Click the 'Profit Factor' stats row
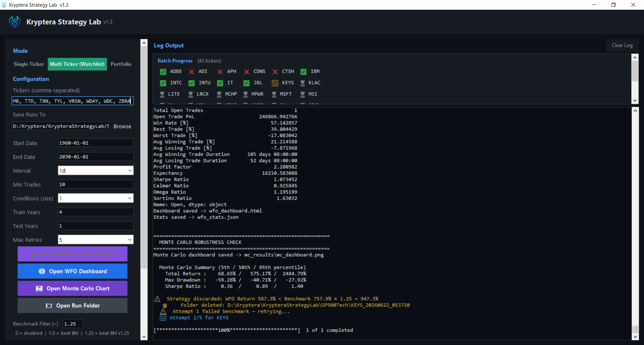Screen dimensions: 644x345 (225, 167)
